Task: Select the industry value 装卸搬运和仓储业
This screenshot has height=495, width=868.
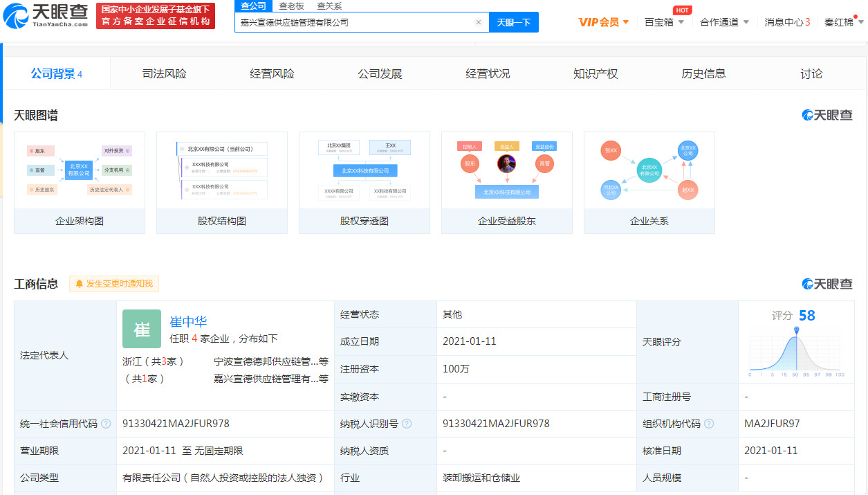Action: (481, 478)
